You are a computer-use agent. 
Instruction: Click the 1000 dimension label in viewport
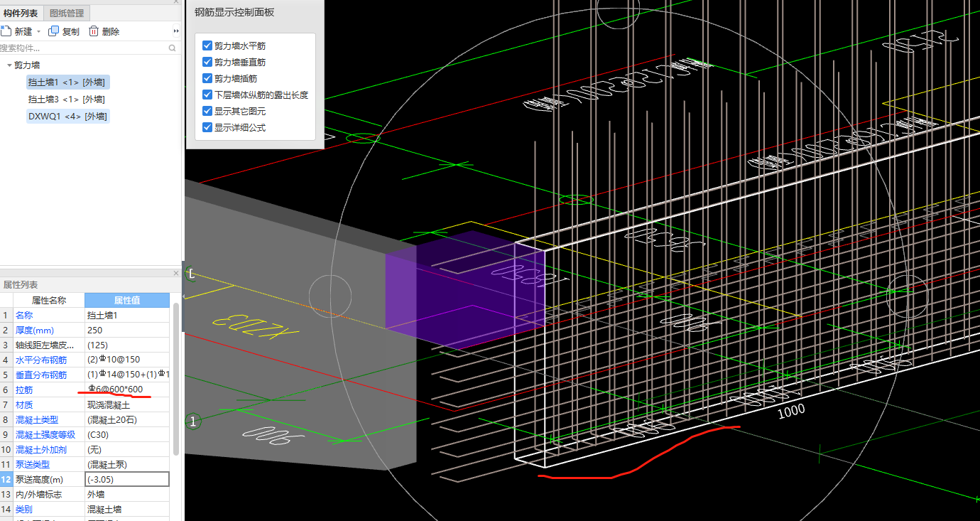791,410
